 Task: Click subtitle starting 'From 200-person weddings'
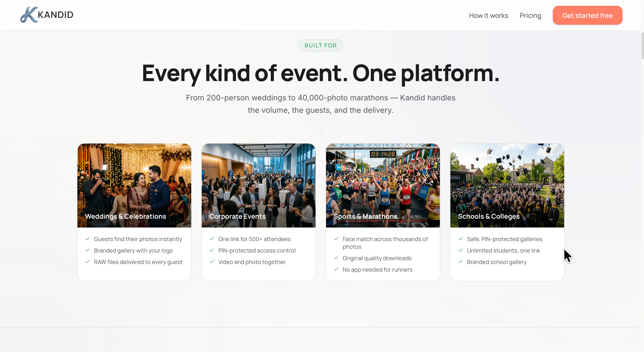pos(321,104)
